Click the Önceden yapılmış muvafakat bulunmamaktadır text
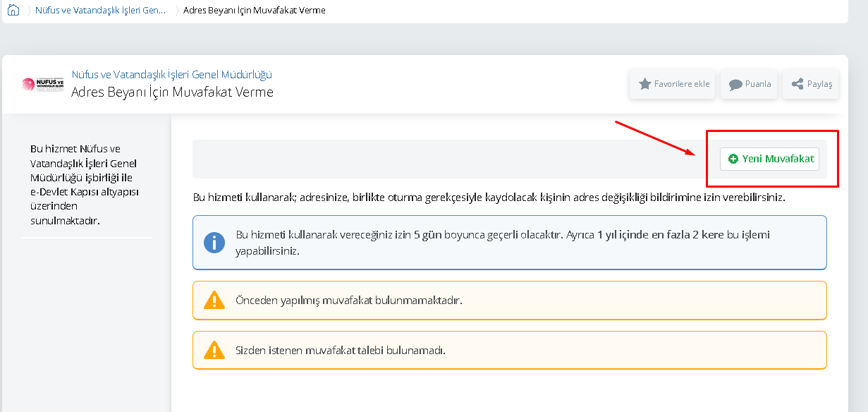Image resolution: width=868 pixels, height=412 pixels. tap(348, 301)
